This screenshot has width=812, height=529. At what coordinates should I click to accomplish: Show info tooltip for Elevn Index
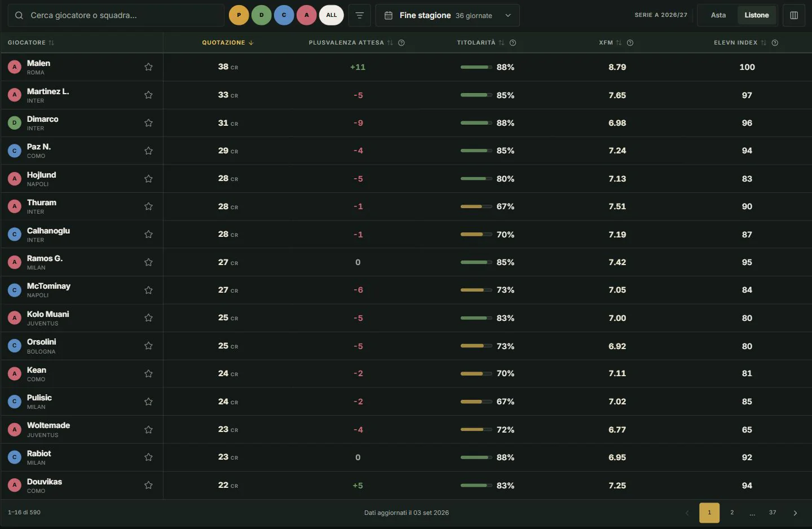[775, 43]
